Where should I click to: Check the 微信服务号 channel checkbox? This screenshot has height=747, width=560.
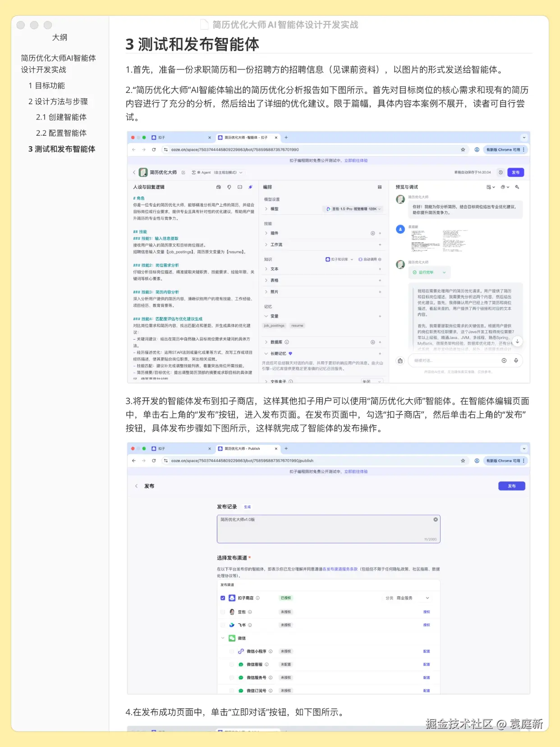pos(232,678)
